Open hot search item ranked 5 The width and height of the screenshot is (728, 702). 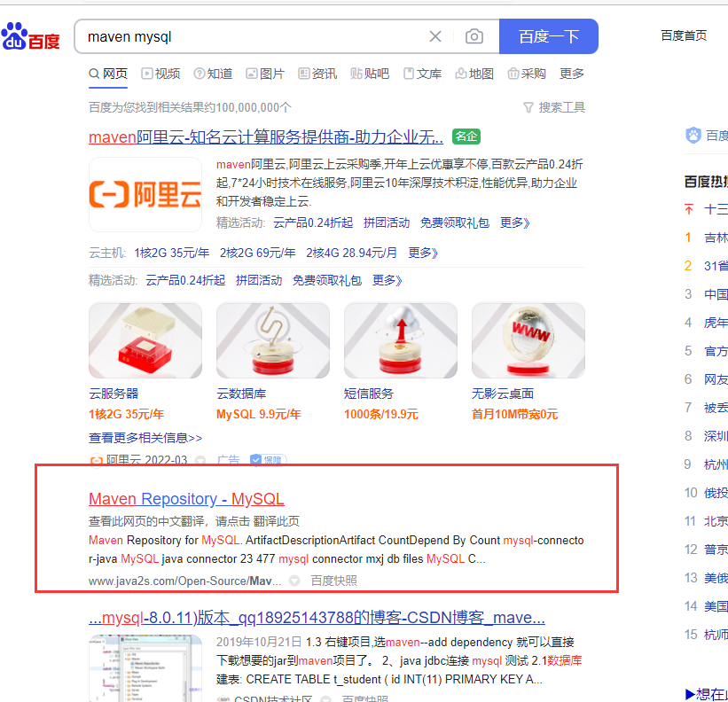point(716,351)
